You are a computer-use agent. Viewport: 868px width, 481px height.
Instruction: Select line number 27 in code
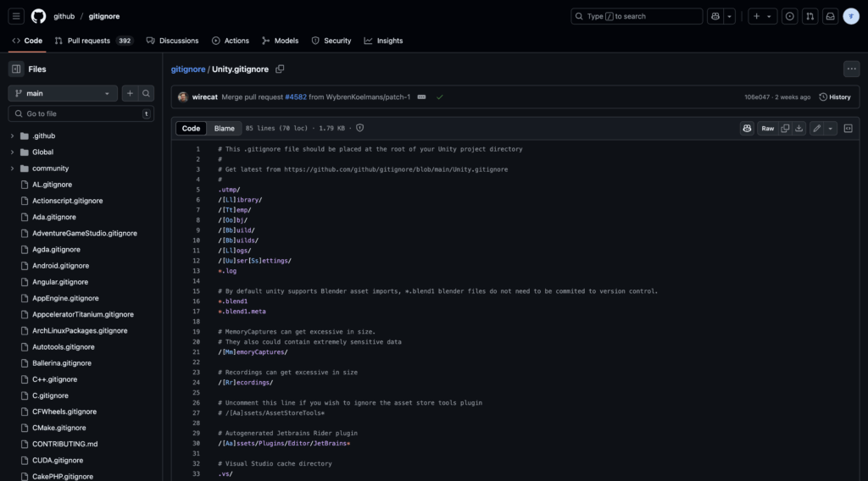click(196, 413)
